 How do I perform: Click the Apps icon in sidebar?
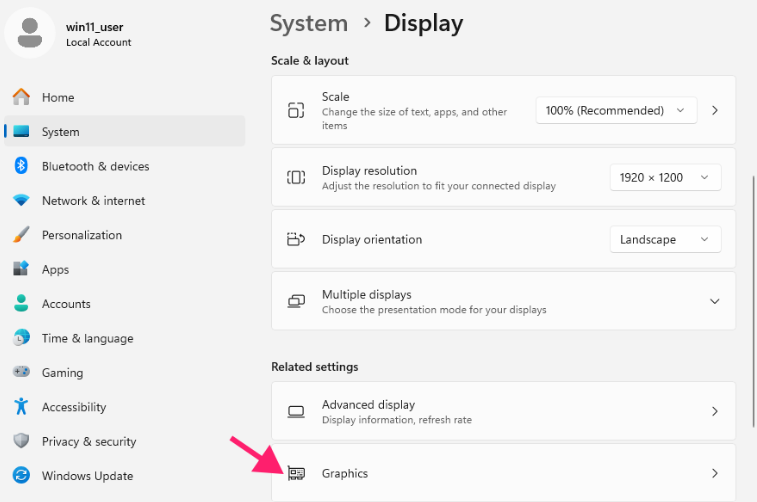coord(21,268)
